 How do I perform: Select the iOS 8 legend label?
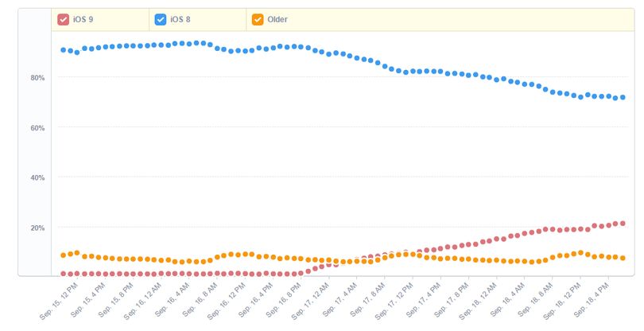click(180, 19)
